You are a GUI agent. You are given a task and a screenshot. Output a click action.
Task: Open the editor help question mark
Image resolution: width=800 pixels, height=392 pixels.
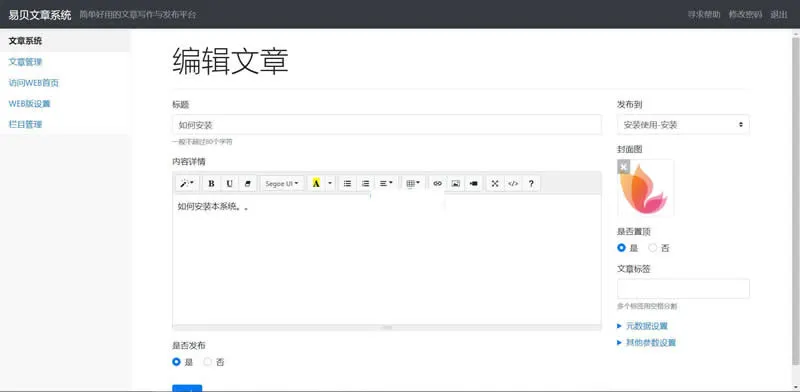[x=531, y=183]
